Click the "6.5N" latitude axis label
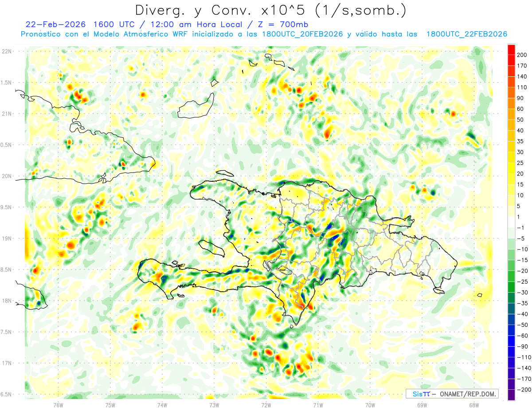This screenshot has height=411, width=532. pos(6,395)
